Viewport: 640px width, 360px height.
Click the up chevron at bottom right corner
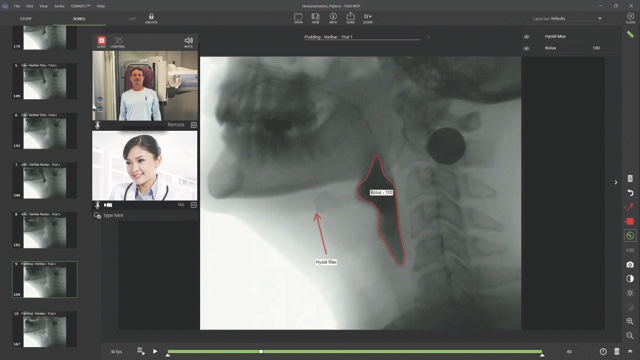(630, 351)
